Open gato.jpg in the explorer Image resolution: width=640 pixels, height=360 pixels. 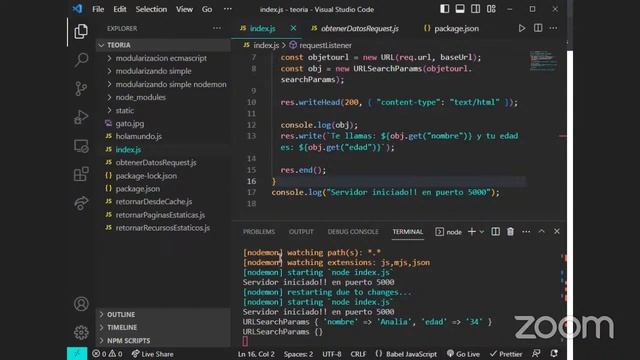click(163, 123)
